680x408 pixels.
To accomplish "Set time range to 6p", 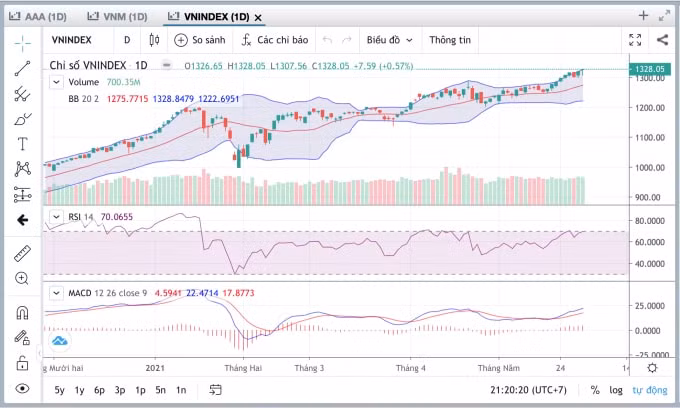I will tap(99, 390).
